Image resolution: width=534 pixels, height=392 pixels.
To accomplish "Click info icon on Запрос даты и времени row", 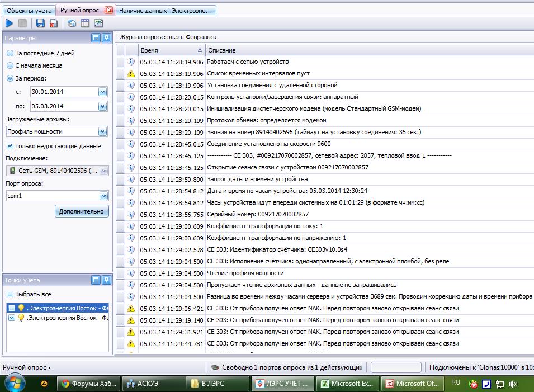I will pyautogui.click(x=131, y=179).
